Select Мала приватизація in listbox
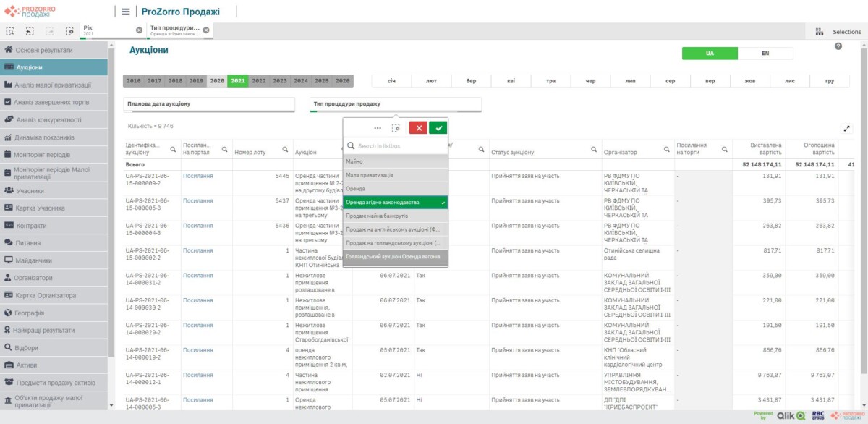The height and width of the screenshot is (424, 868). tap(395, 175)
